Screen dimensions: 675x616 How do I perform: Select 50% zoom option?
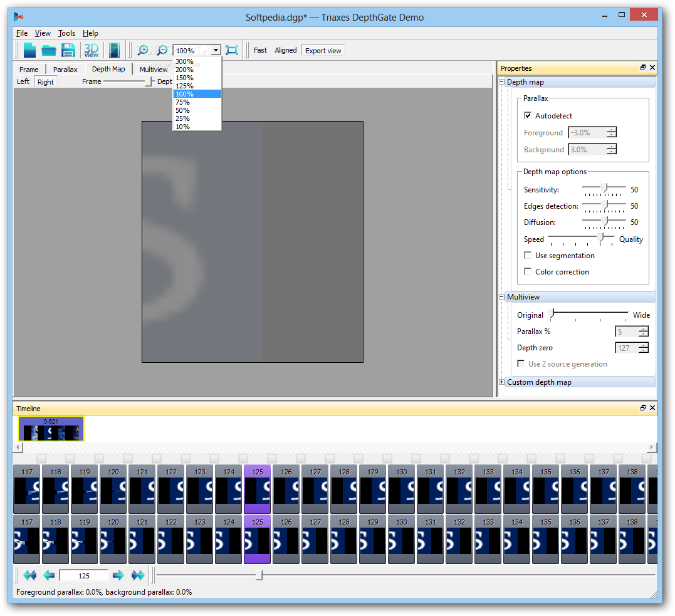tap(197, 110)
